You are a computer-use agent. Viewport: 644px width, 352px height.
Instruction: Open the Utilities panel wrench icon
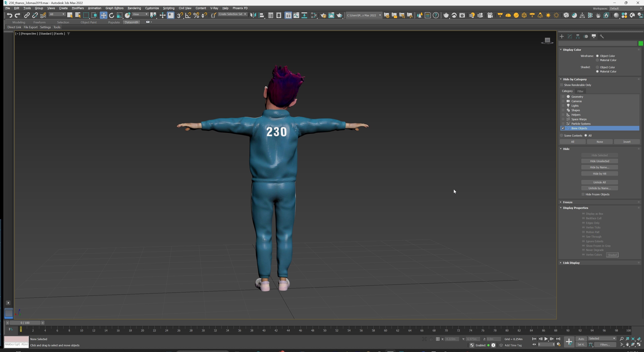[x=602, y=37]
